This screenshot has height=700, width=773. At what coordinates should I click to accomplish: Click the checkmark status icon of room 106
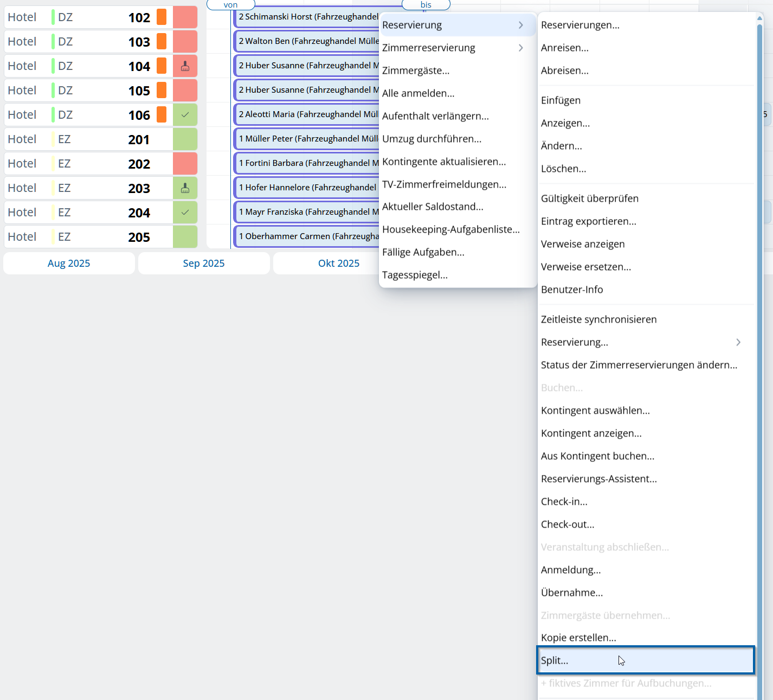click(185, 115)
